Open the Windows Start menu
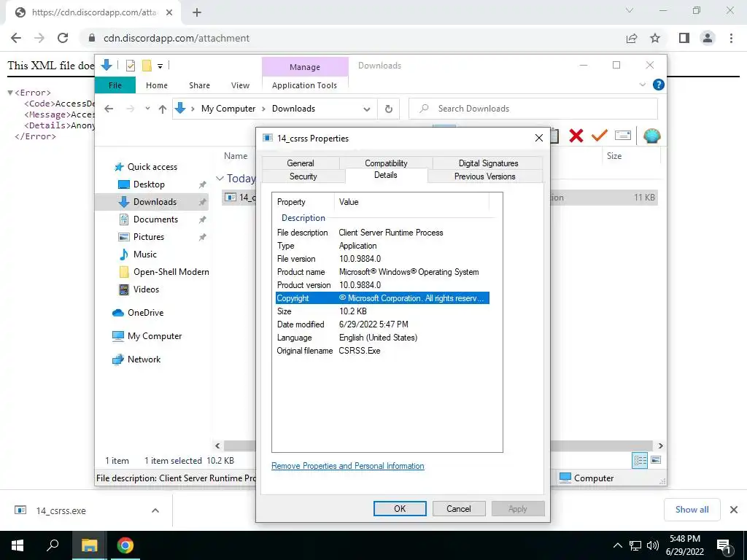The image size is (747, 560). pos(18,545)
